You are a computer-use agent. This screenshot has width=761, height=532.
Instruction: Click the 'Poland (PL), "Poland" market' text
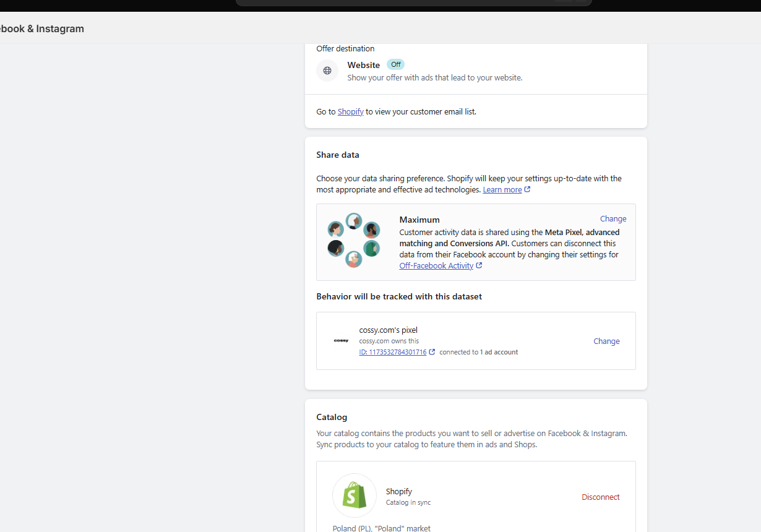[x=382, y=528]
